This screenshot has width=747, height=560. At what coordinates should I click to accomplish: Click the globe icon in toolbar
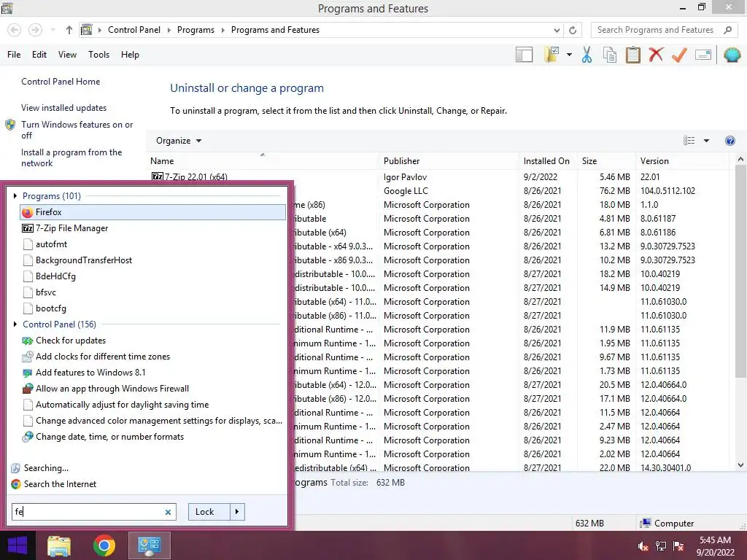732,55
